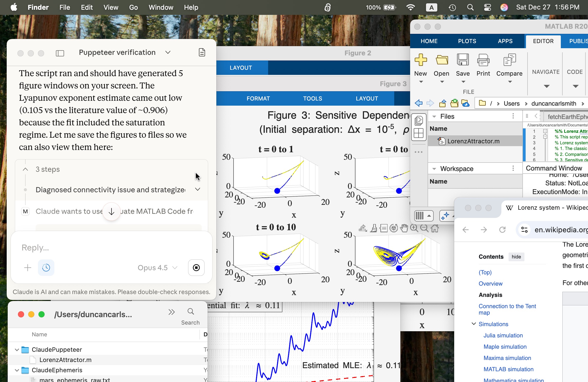This screenshot has width=588, height=382.
Task: Collapse the ClaudePuppeteer folder in Finder
Action: (x=17, y=349)
